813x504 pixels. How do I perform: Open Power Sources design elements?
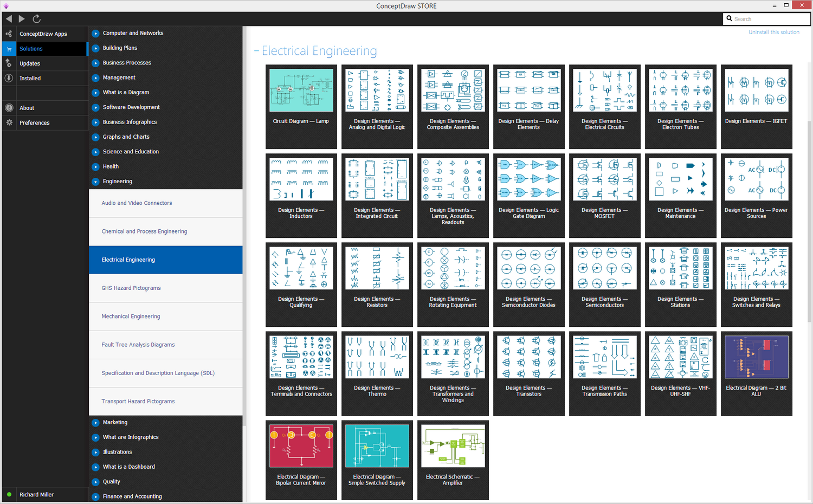click(757, 179)
